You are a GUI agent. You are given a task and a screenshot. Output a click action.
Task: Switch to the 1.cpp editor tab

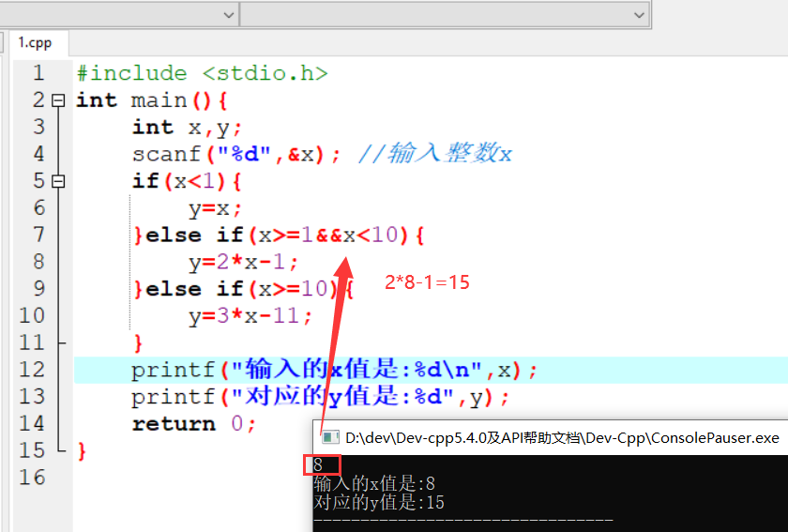point(36,43)
